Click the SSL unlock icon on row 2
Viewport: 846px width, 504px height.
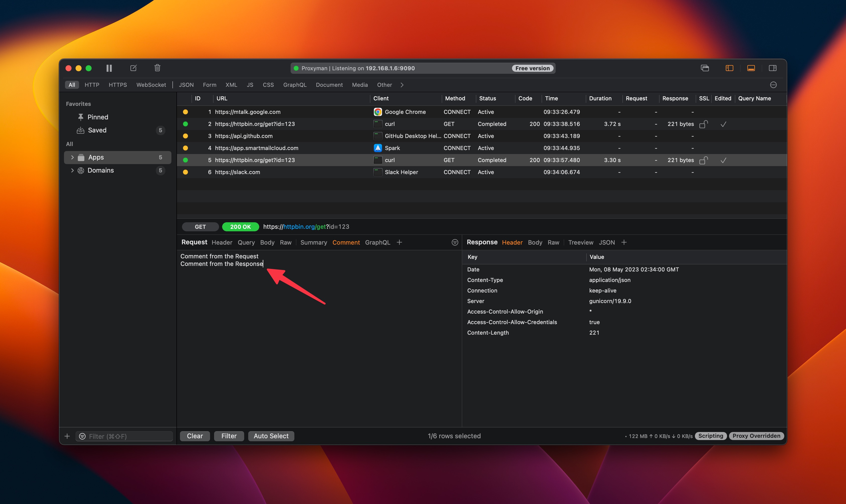pyautogui.click(x=703, y=124)
